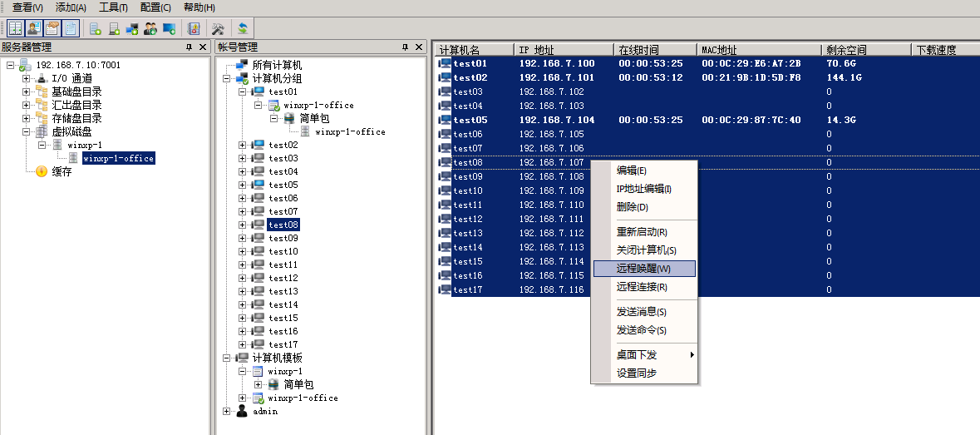The image size is (980, 435).
Task: Close the 服务器管理 panel
Action: point(203,47)
